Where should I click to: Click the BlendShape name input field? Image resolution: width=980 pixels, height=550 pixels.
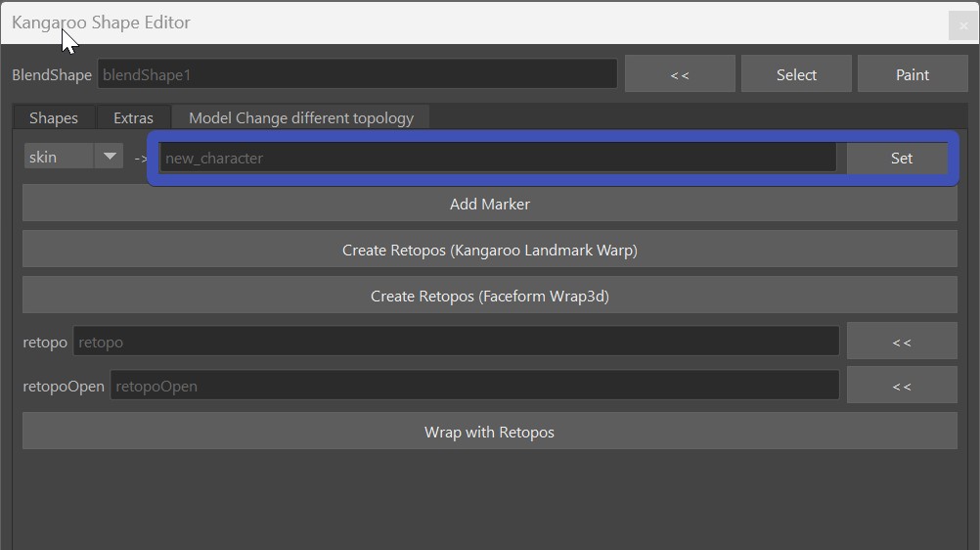click(357, 74)
